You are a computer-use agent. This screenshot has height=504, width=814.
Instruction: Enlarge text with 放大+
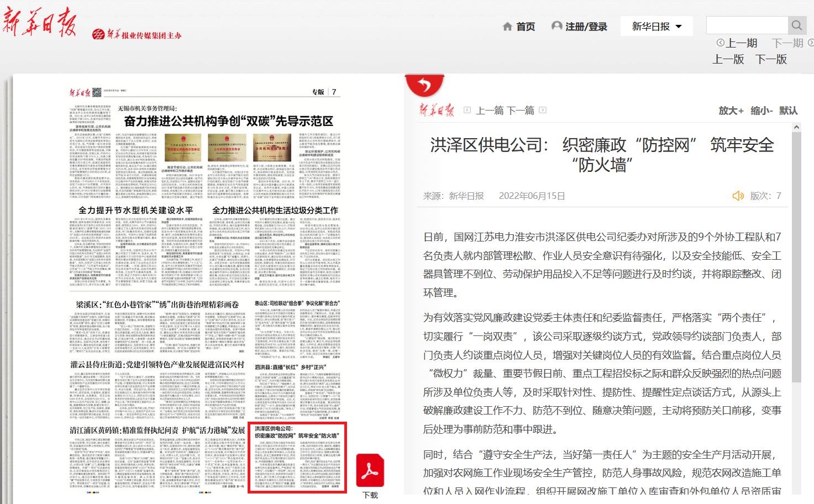[731, 111]
